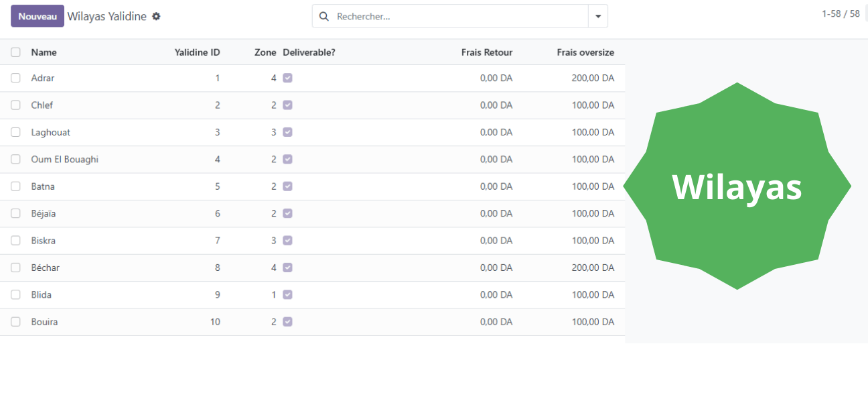Click the gear icon beside Wilayas Yalidine

point(156,16)
